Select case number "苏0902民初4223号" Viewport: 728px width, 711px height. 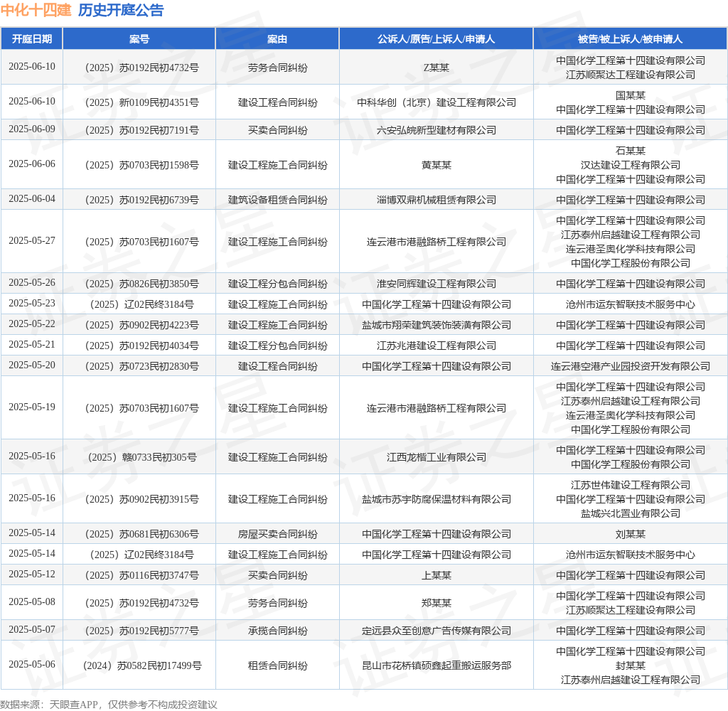click(159, 325)
